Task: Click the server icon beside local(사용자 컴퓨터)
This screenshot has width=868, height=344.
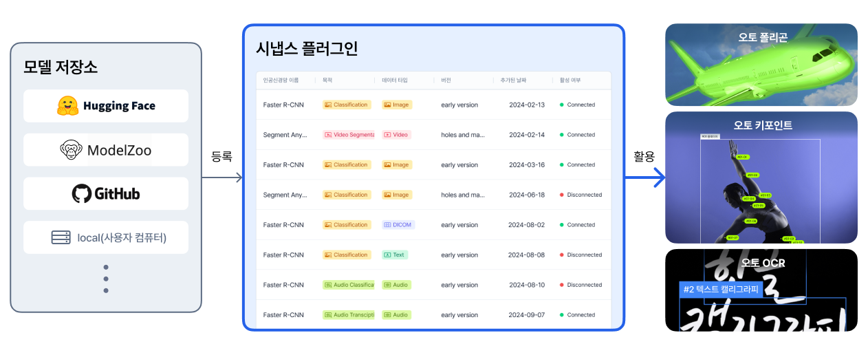Action: [61, 238]
